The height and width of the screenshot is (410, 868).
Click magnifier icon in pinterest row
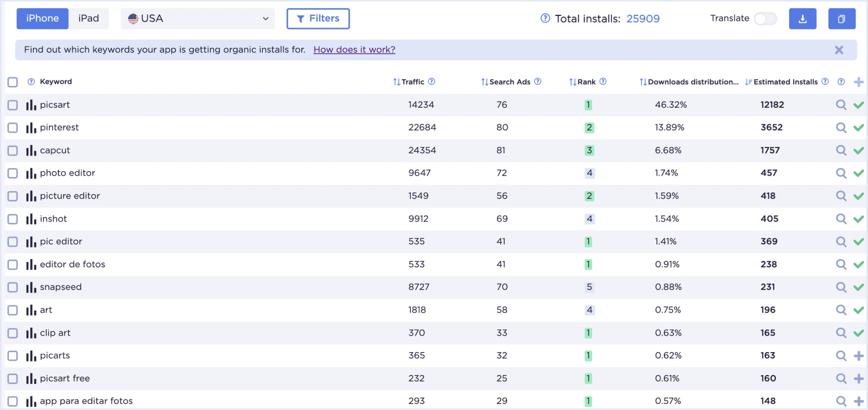(841, 128)
